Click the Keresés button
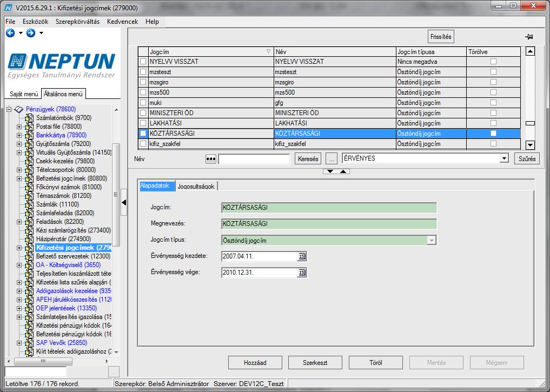Image resolution: width=550 pixels, height=392 pixels. [x=308, y=159]
